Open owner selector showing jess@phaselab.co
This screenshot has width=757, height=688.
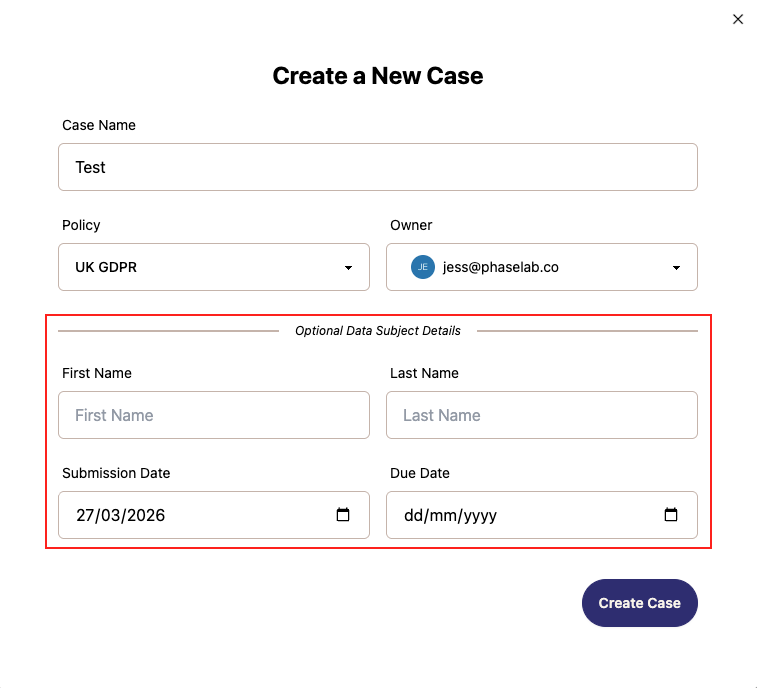[542, 267]
